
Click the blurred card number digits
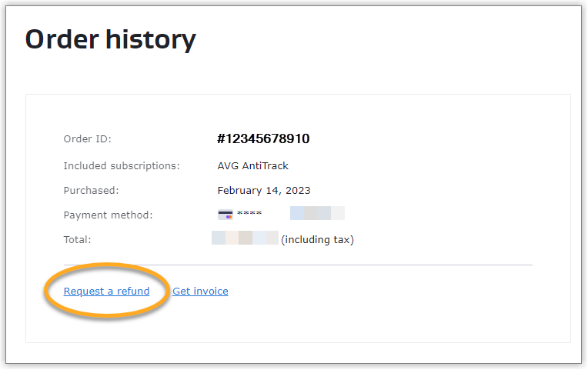317,214
